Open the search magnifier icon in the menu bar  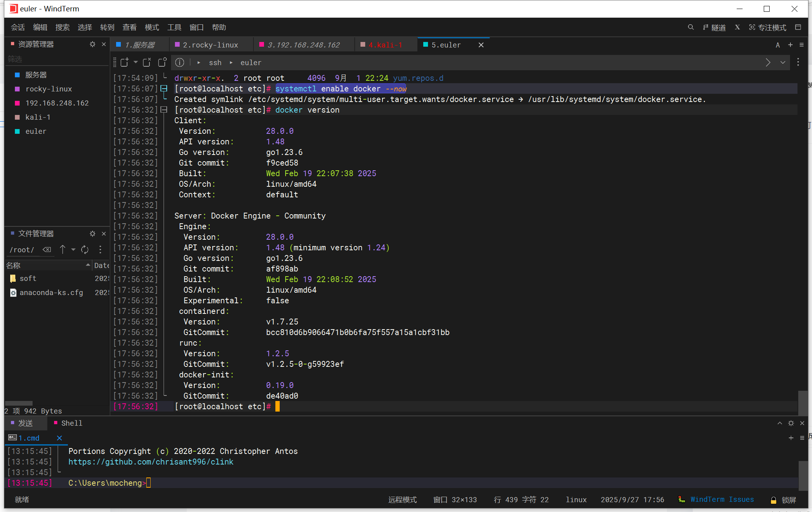690,27
